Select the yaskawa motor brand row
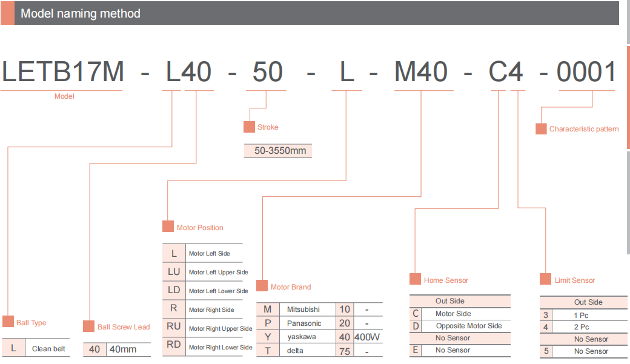This screenshot has height=364, width=630. [301, 337]
